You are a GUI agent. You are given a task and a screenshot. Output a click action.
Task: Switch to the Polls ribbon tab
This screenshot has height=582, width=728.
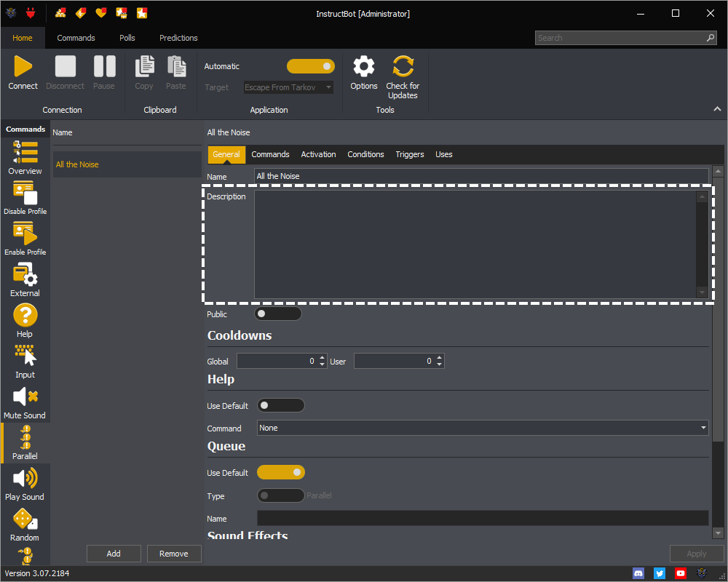pyautogui.click(x=127, y=38)
